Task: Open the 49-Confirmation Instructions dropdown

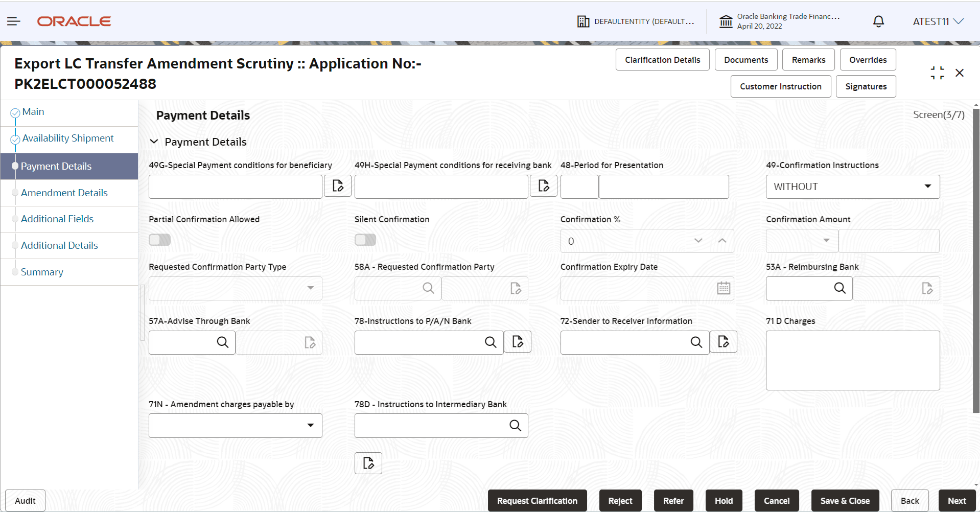Action: pos(927,186)
